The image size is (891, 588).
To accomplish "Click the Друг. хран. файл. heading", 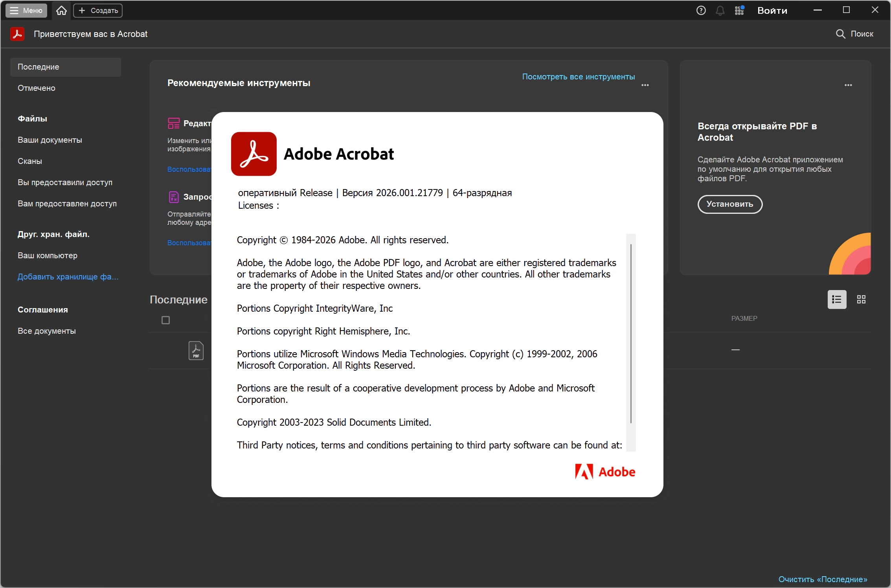I will point(53,234).
